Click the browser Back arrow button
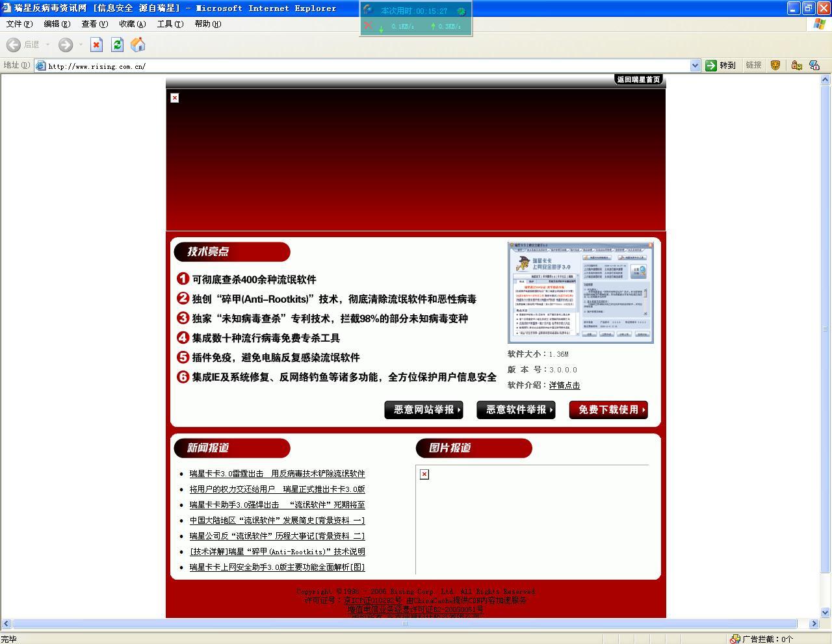This screenshot has height=644, width=832. [13, 45]
